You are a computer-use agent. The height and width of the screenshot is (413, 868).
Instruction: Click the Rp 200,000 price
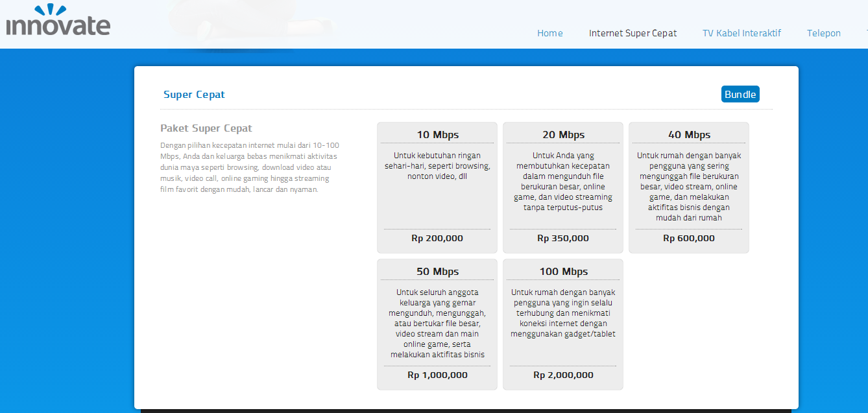(437, 238)
